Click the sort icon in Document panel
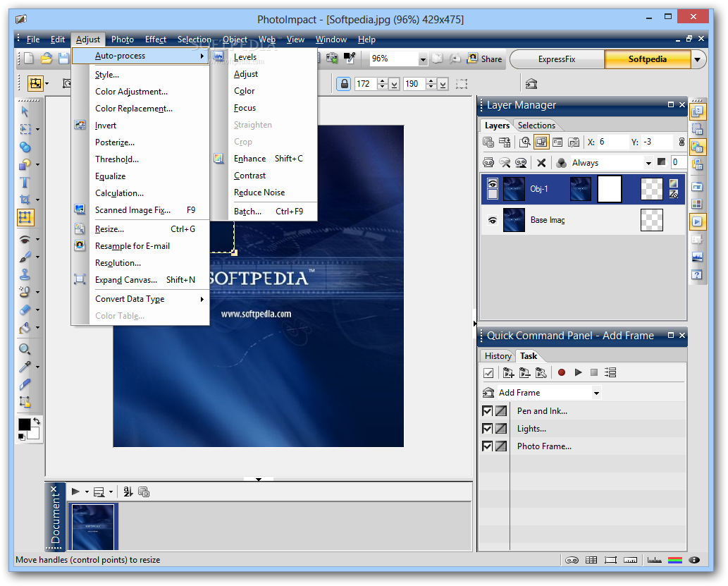 (x=128, y=492)
